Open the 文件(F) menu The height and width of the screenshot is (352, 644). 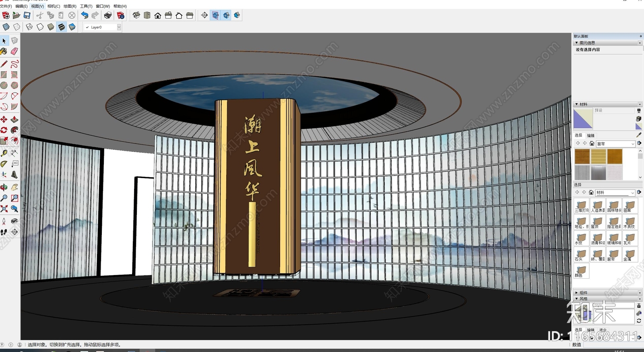click(6, 6)
